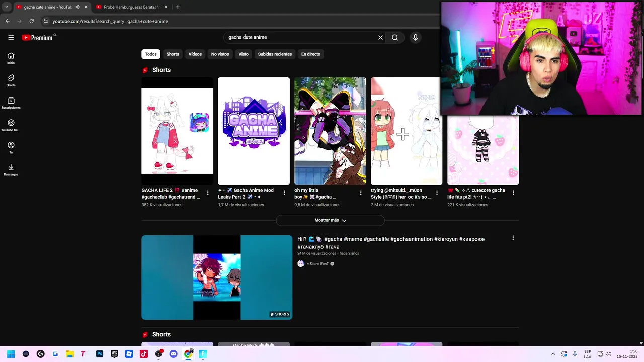The image size is (644, 362).
Task: Open site information icon in address bar
Action: pyautogui.click(x=46, y=21)
